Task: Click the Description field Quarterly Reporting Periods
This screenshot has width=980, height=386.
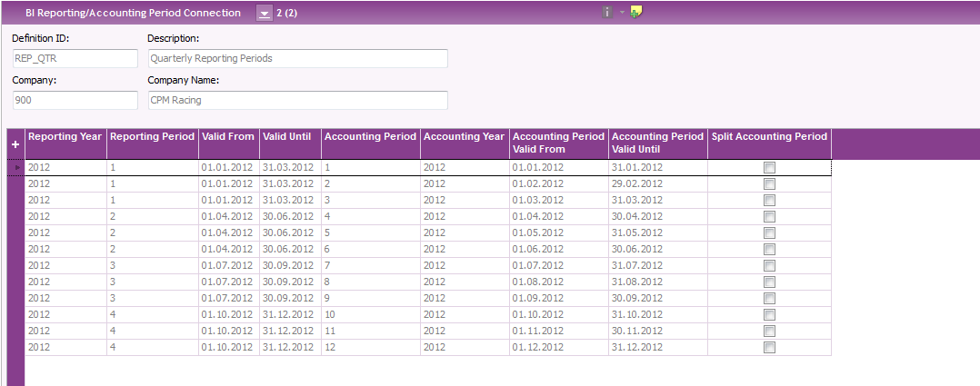Action: click(x=297, y=58)
